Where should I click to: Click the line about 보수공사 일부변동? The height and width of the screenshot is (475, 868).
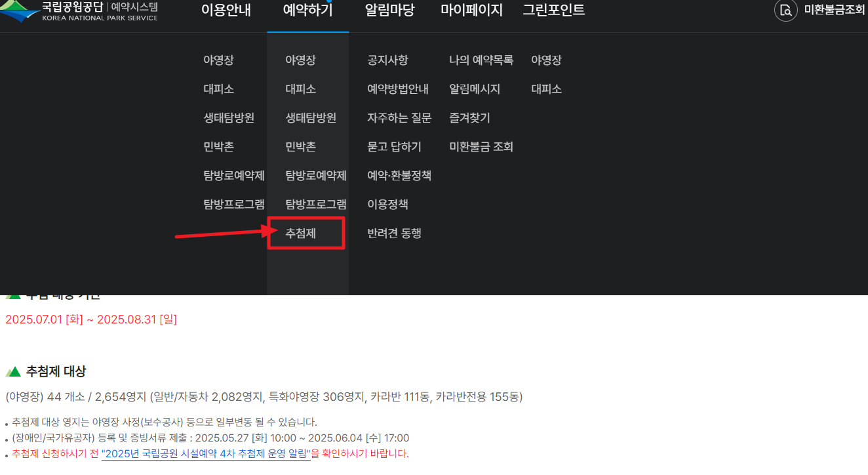[x=164, y=422]
